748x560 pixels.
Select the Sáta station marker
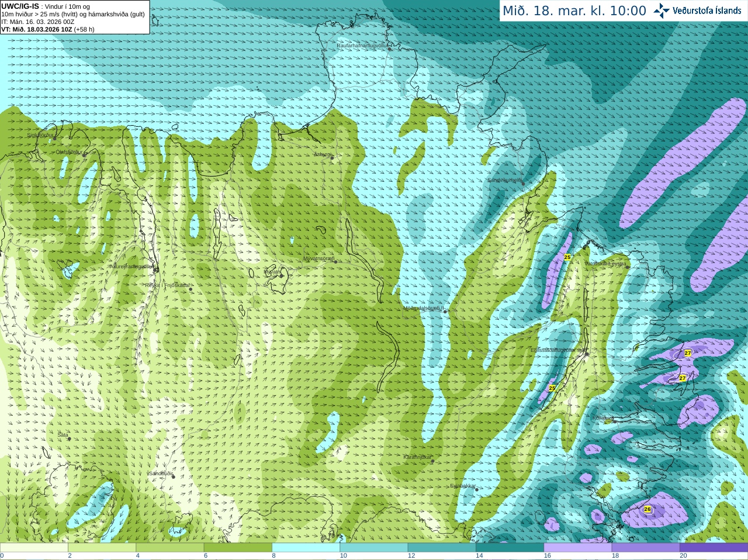point(69,438)
